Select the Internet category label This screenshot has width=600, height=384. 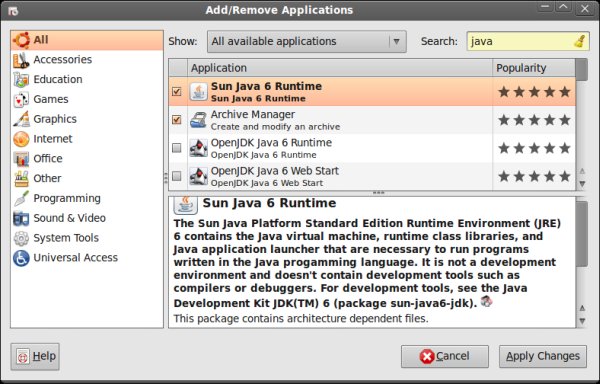click(x=52, y=138)
